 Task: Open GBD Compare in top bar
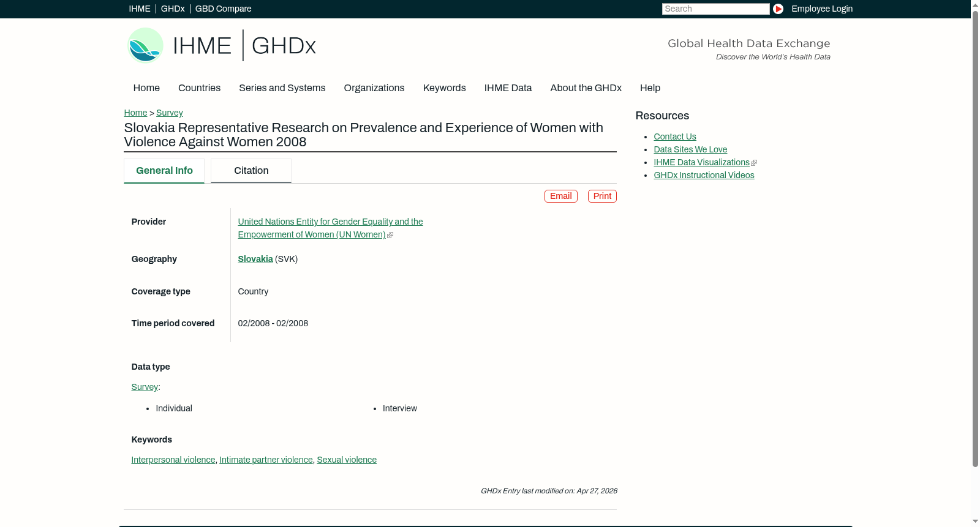pos(223,9)
